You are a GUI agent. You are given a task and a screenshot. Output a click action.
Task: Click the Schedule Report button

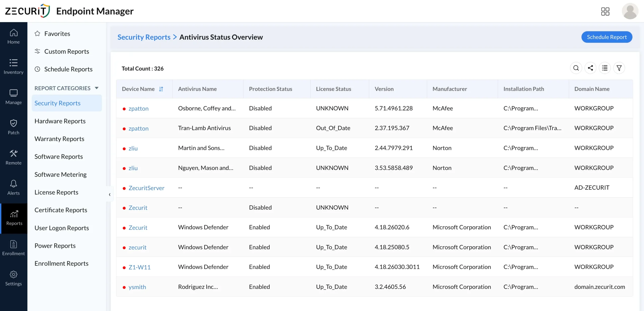[607, 37]
